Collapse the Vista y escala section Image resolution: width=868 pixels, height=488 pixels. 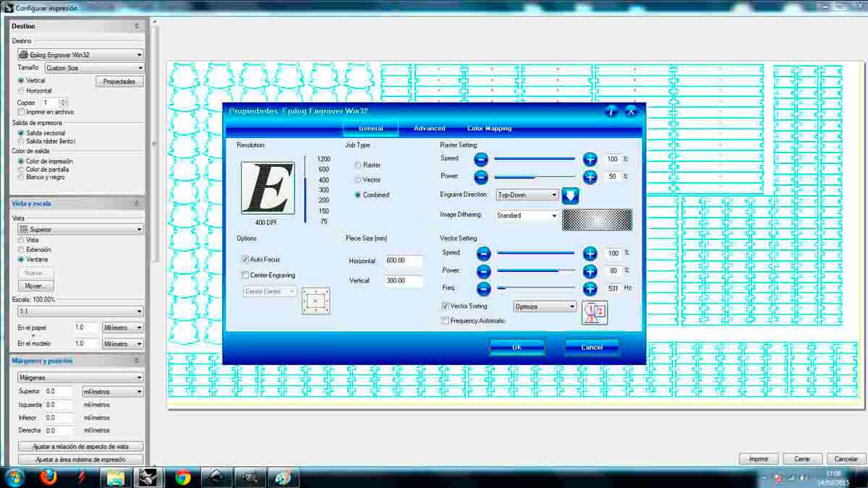137,204
